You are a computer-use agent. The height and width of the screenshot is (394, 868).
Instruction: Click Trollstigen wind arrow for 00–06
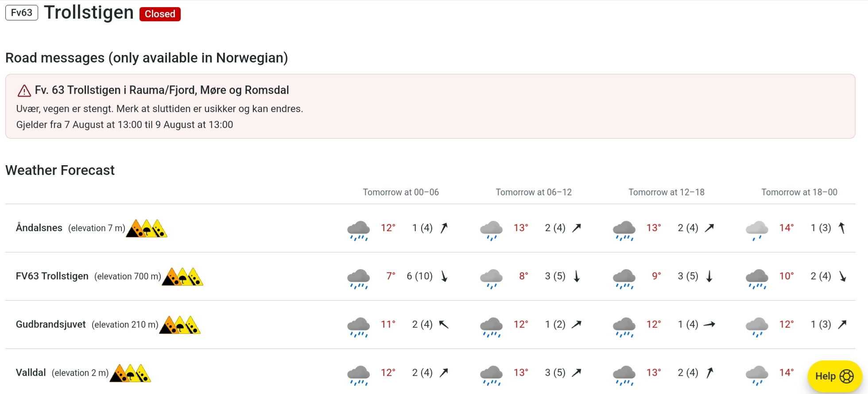point(444,276)
